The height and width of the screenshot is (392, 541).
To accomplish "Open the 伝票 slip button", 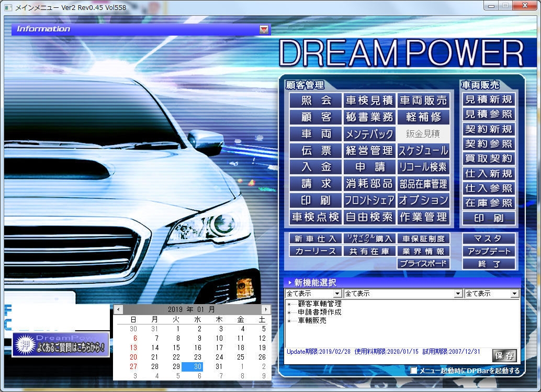I will [315, 150].
